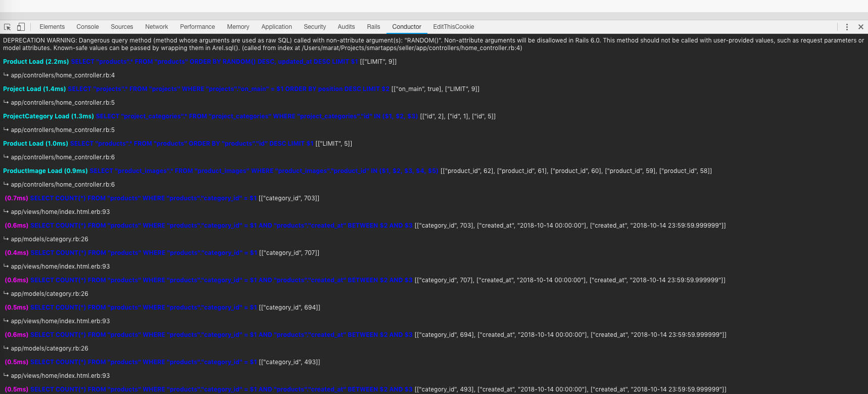Select the Project Load (1.4ms) entry

(x=34, y=89)
